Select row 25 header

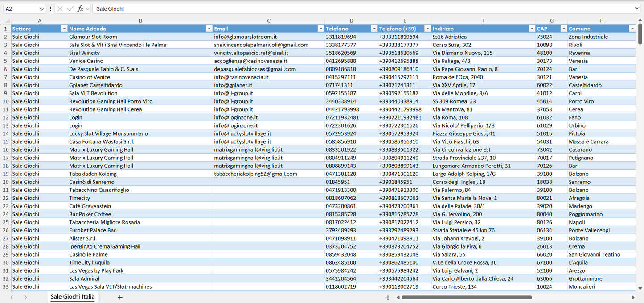(x=6, y=222)
